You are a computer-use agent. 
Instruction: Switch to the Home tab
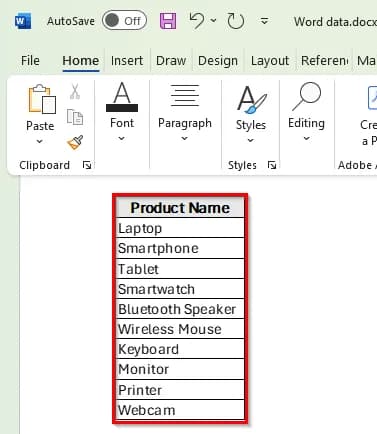[81, 61]
